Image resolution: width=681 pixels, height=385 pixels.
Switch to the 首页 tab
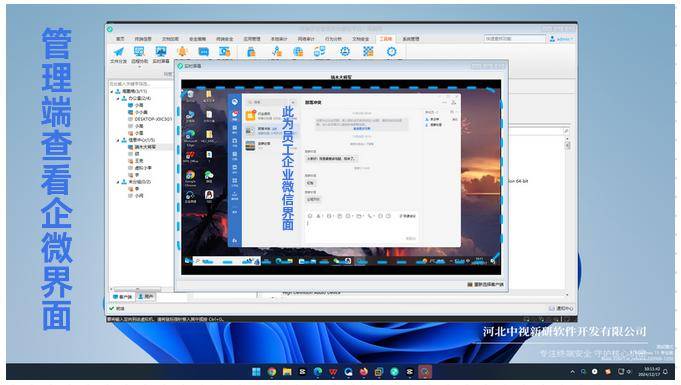point(120,39)
